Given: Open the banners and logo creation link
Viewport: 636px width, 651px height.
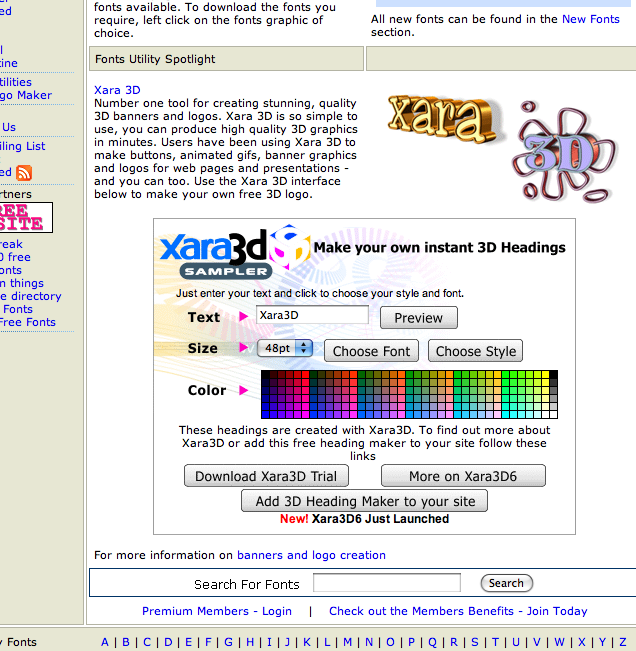Looking at the screenshot, I should tap(311, 555).
